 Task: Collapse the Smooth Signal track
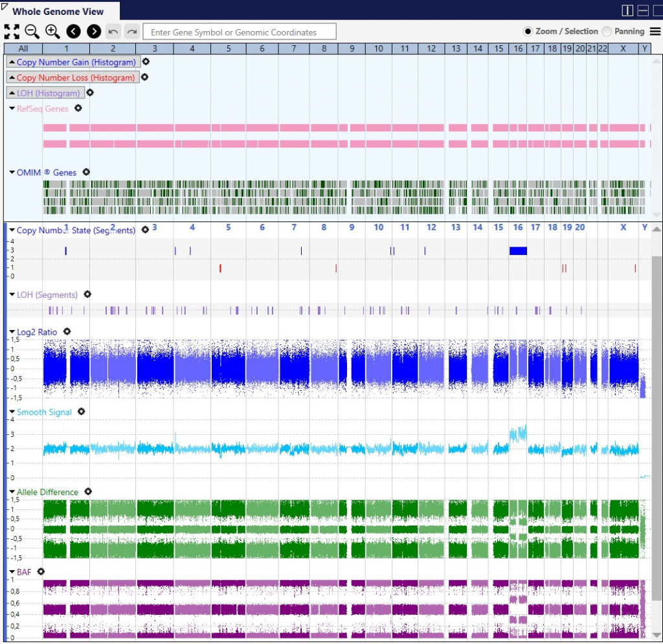point(12,412)
